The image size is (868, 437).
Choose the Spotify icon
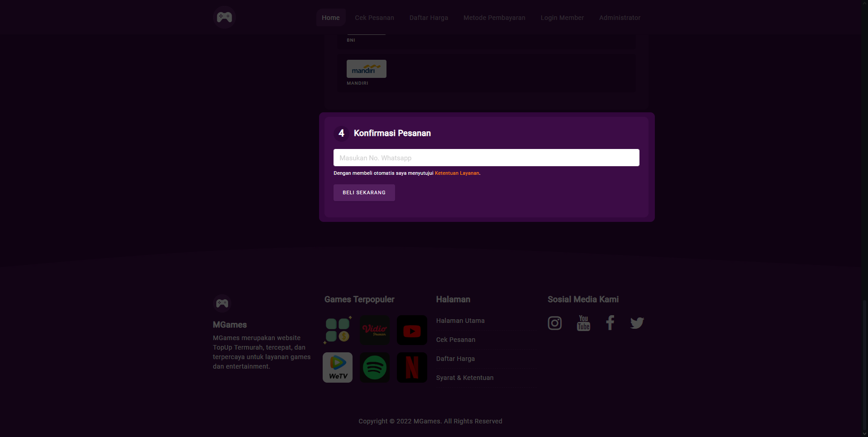pos(375,367)
